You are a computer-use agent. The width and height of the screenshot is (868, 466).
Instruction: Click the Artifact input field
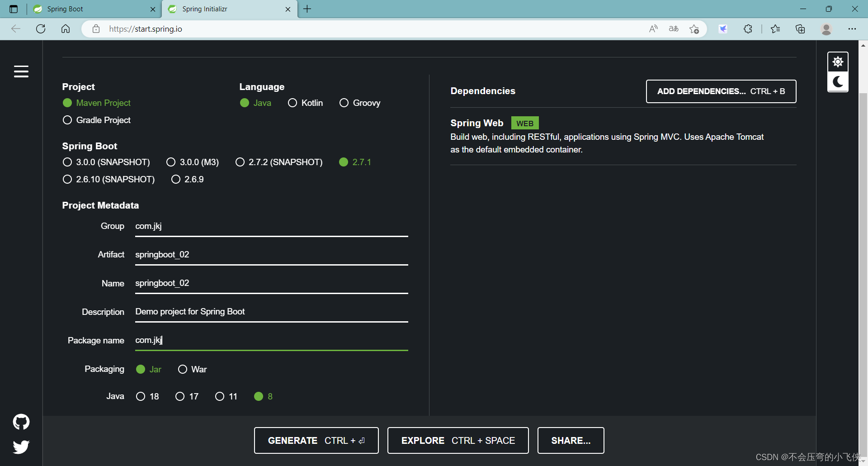click(272, 255)
